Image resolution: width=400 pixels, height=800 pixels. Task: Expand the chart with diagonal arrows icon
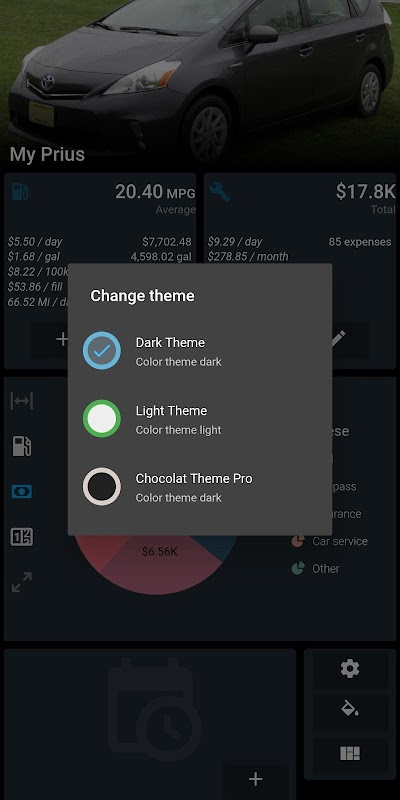(21, 582)
